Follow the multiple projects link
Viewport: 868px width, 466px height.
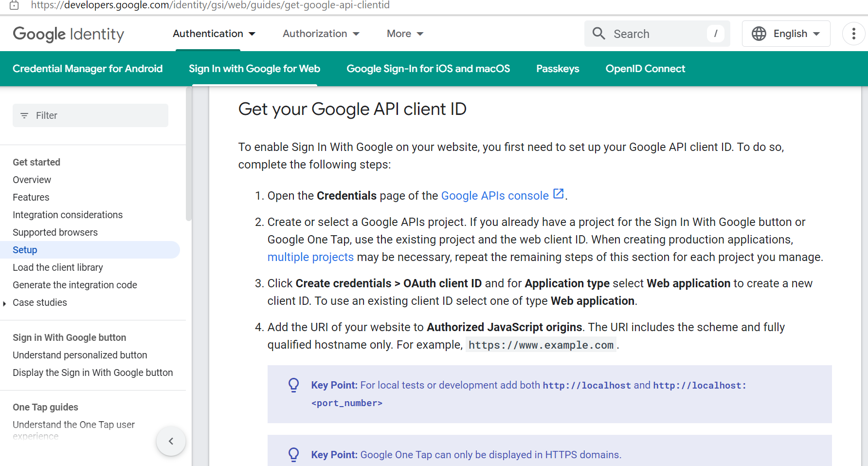[x=310, y=257]
